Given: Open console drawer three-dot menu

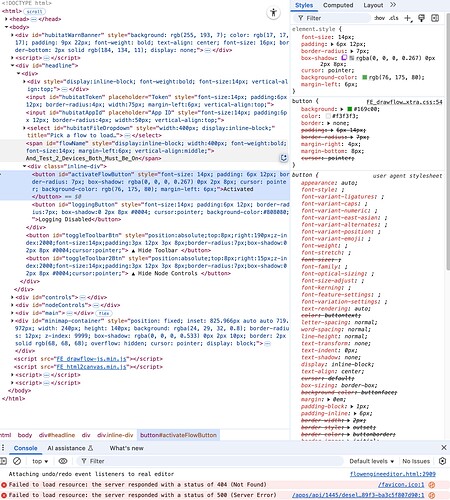Looking at the screenshot, I should click(3, 448).
